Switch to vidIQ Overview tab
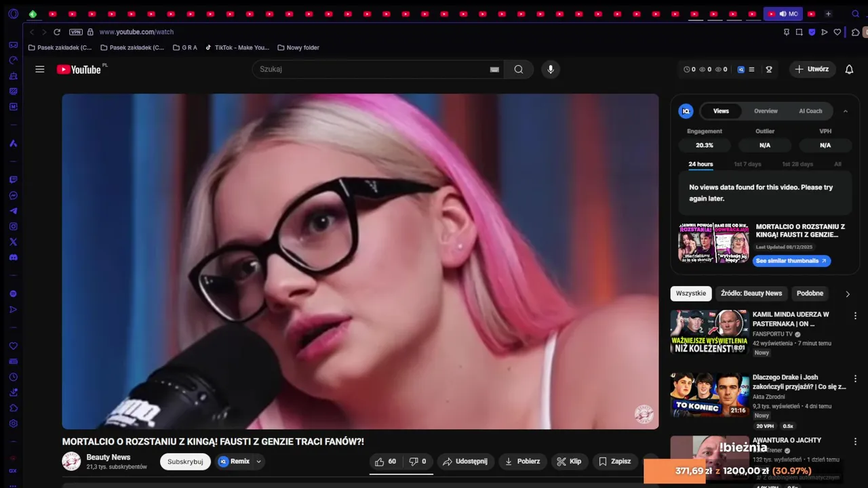 pyautogui.click(x=766, y=111)
